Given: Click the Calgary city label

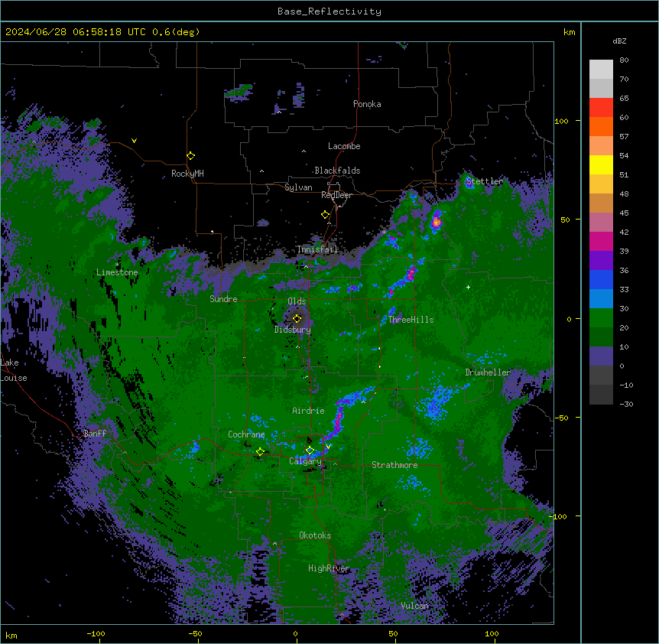Looking at the screenshot, I should (x=305, y=461).
